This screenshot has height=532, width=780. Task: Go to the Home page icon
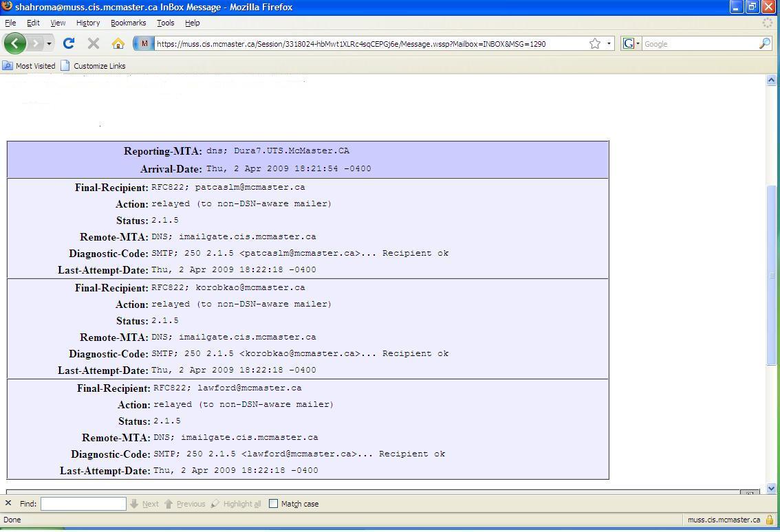pos(118,43)
